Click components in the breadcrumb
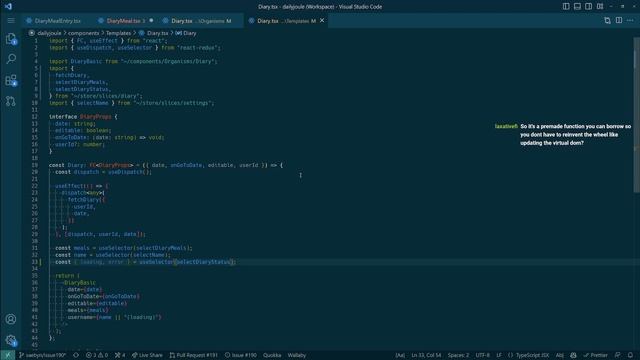The image size is (640, 360). pyautogui.click(x=83, y=33)
